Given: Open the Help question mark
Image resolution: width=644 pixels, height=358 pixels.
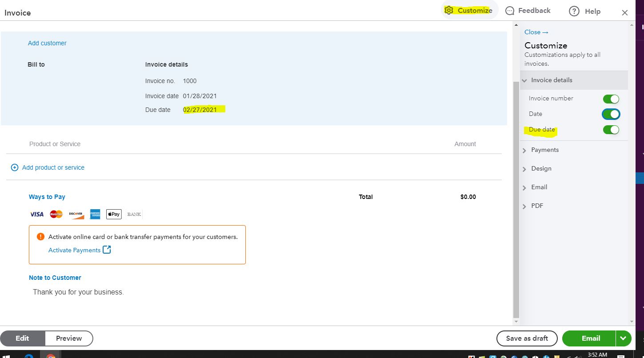Looking at the screenshot, I should (585, 12).
